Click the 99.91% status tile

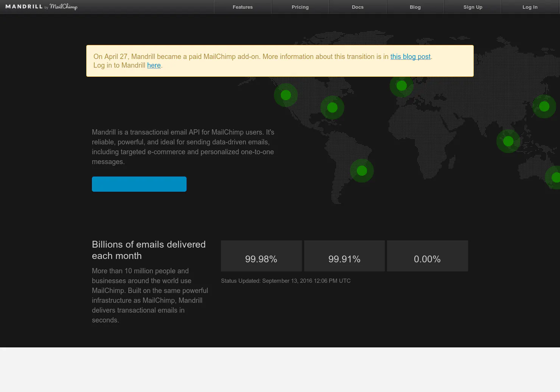point(344,256)
